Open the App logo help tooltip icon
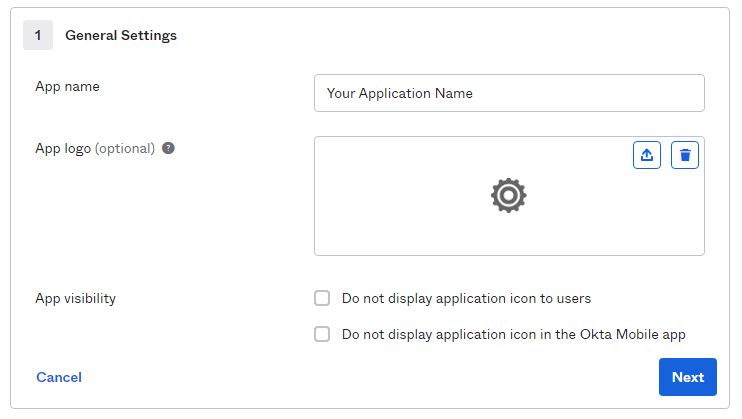Image resolution: width=742 pixels, height=419 pixels. [x=168, y=148]
